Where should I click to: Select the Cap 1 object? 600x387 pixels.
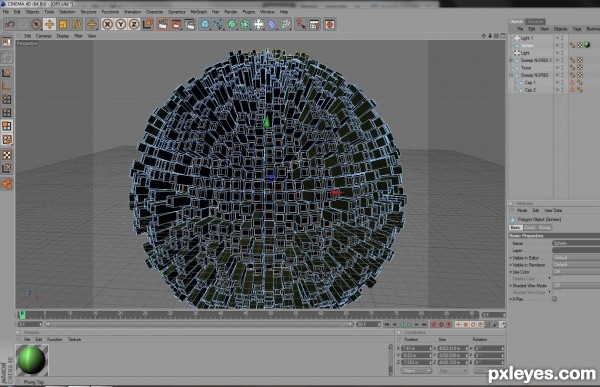point(530,83)
